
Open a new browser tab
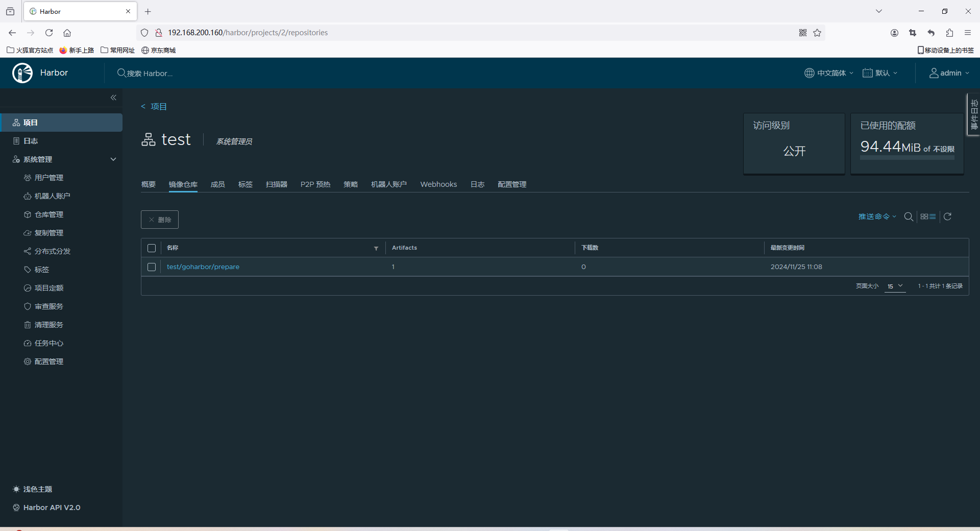pyautogui.click(x=148, y=11)
